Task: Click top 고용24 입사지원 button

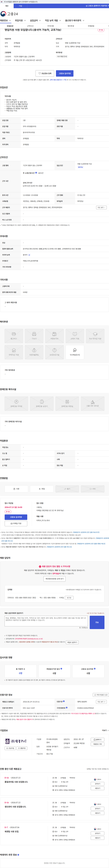Action: (65, 73)
